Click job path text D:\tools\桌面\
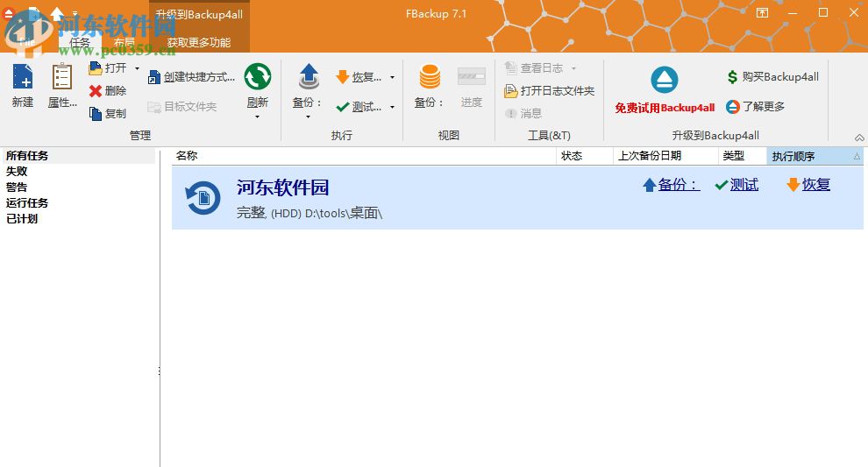 (x=343, y=213)
